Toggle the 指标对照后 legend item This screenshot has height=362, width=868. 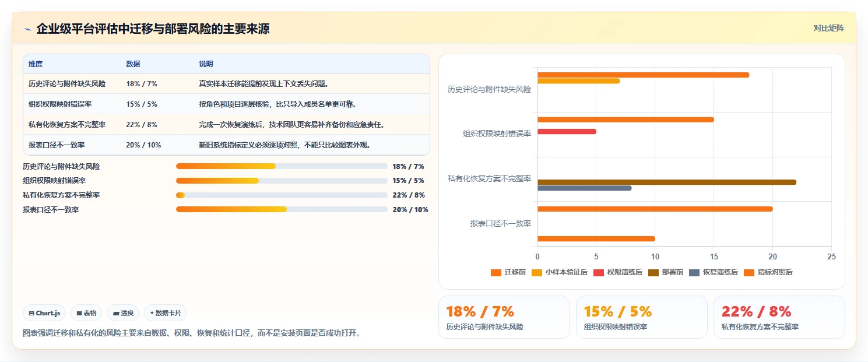768,272
